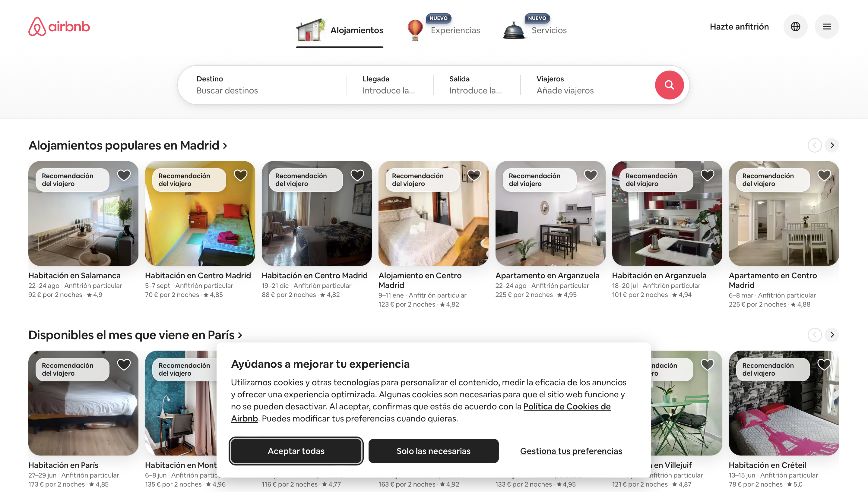Switch to the Experiencias tab

click(x=455, y=30)
